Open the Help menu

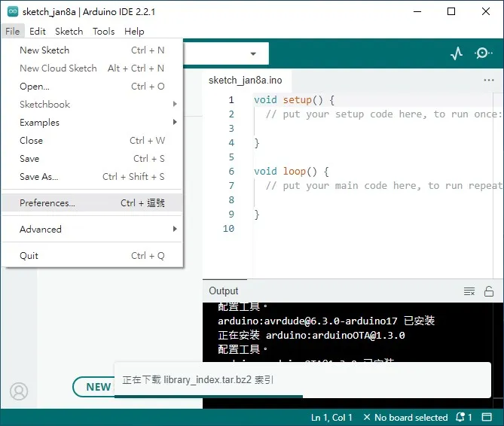[134, 31]
